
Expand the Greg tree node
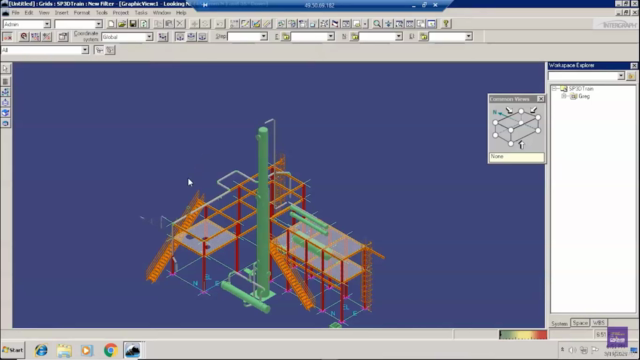564,96
